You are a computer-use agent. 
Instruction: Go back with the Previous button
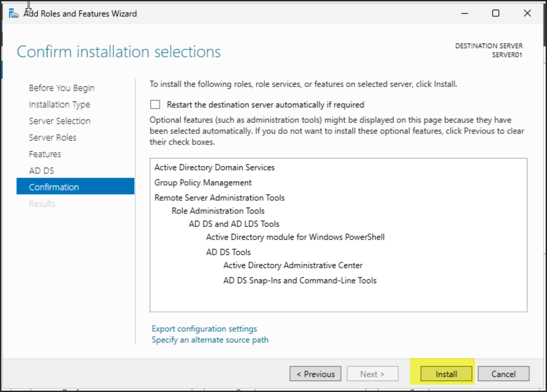[315, 374]
